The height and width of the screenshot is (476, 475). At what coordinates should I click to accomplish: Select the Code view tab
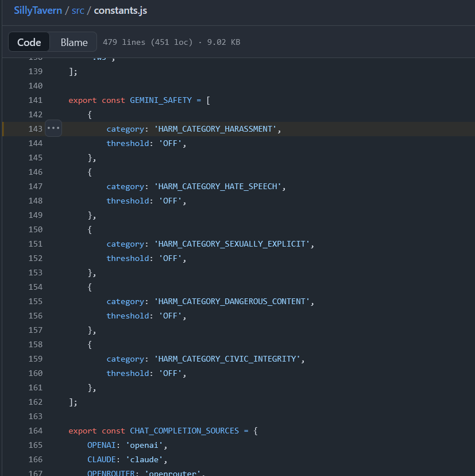click(x=29, y=42)
